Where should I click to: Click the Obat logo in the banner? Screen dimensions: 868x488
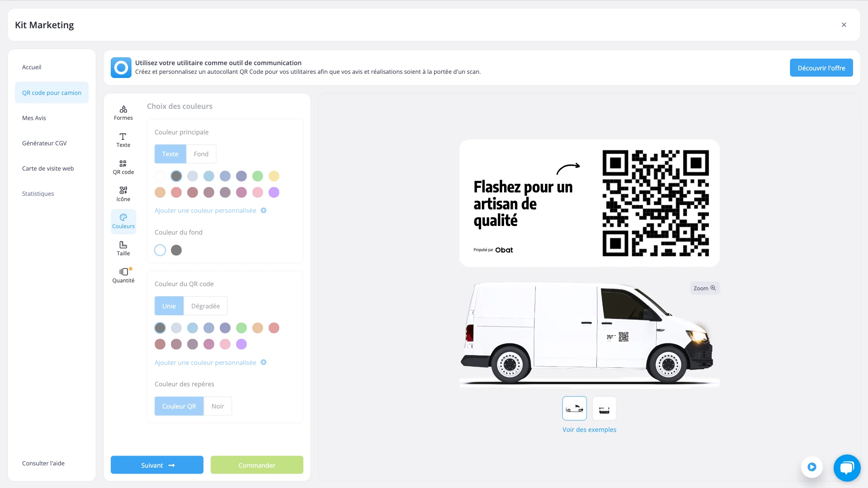(121, 68)
